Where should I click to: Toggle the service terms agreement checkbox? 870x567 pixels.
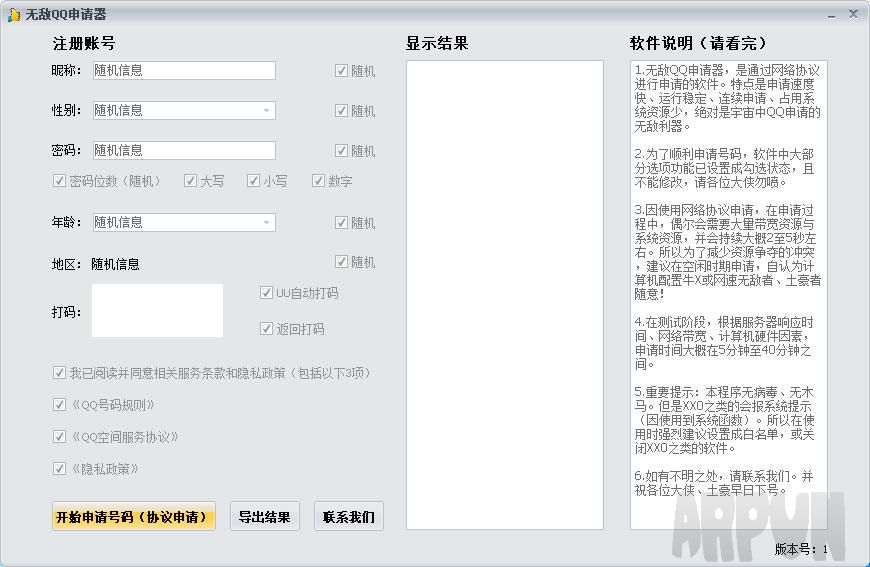59,372
